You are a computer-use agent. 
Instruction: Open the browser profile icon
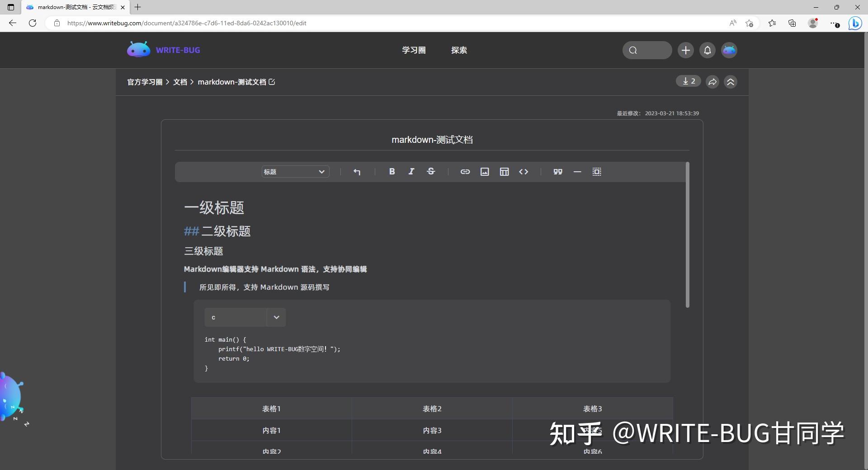click(813, 23)
